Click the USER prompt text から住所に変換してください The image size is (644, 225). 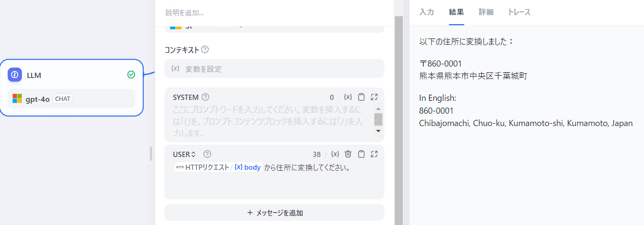coord(307,167)
